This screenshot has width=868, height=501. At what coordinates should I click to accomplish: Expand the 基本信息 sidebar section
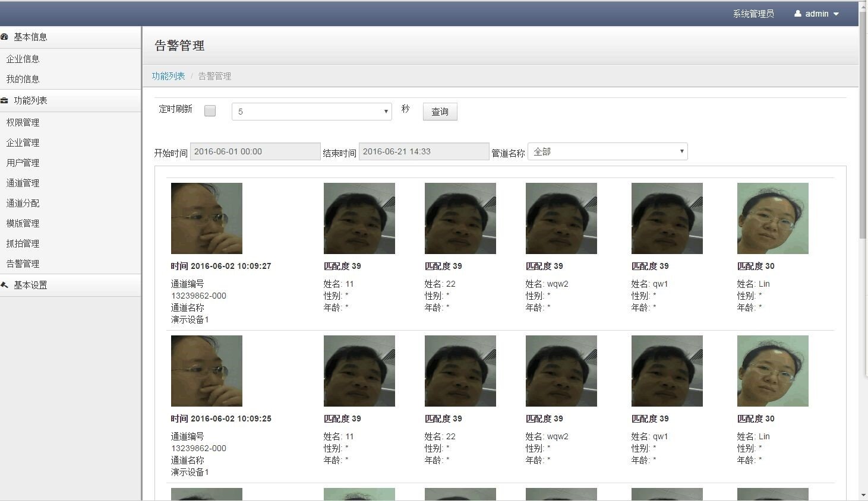pyautogui.click(x=70, y=37)
